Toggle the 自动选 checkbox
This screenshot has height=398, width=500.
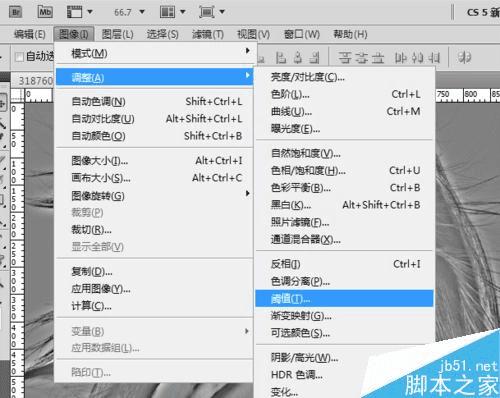pyautogui.click(x=19, y=57)
